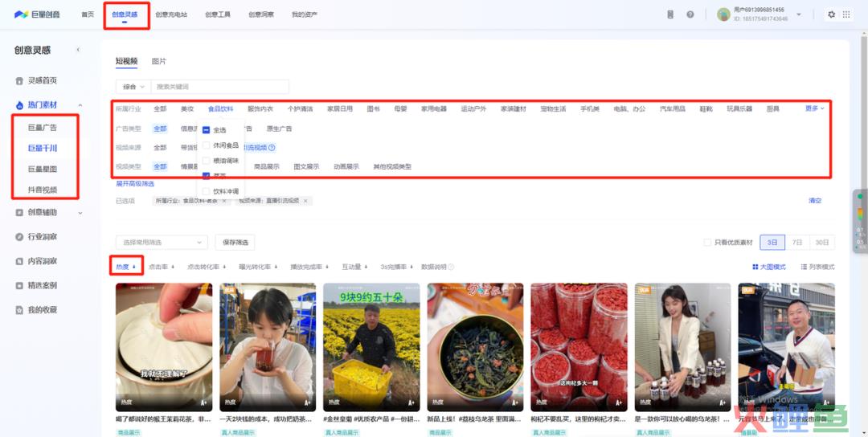Open 抖音视频 in the sidebar
This screenshot has width=868, height=437.
(43, 190)
